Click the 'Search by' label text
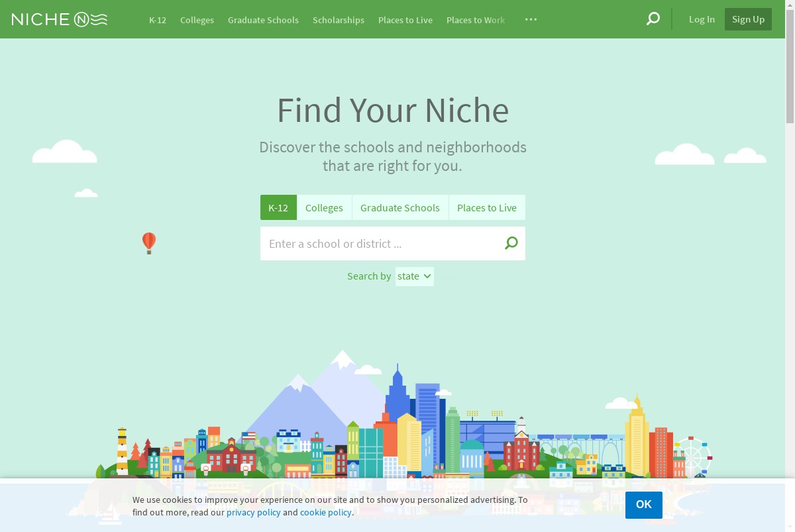 [369, 276]
